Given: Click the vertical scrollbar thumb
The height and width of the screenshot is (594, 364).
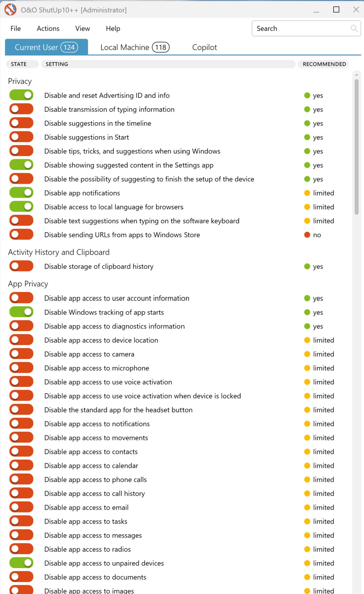Looking at the screenshot, I should (x=357, y=146).
